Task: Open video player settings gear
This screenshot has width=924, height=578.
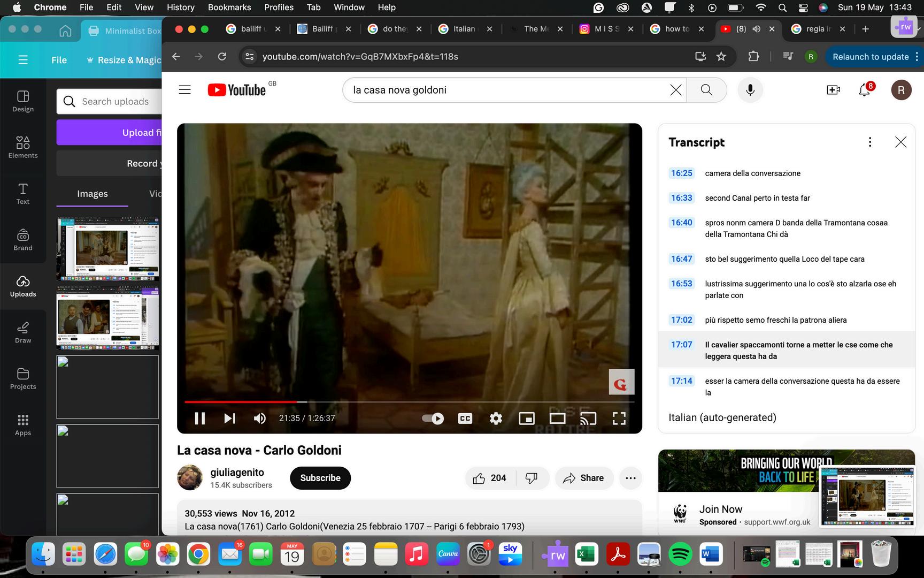Action: click(496, 419)
